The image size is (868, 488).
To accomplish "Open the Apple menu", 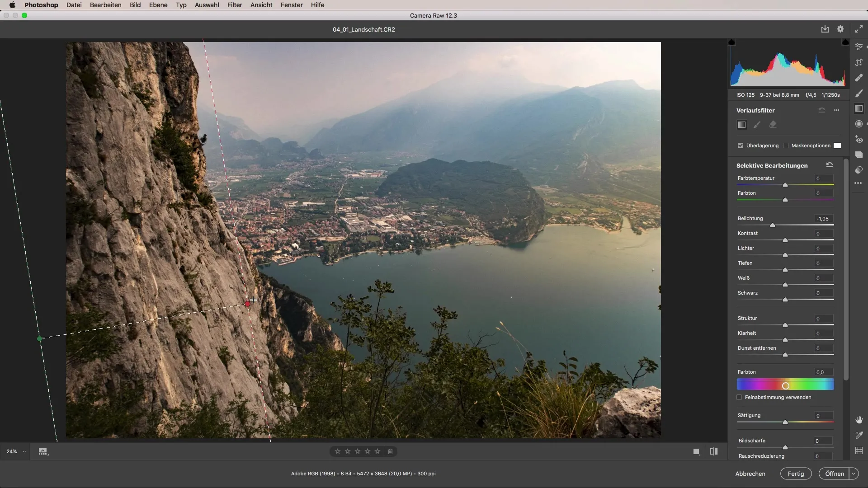I will pos(12,5).
